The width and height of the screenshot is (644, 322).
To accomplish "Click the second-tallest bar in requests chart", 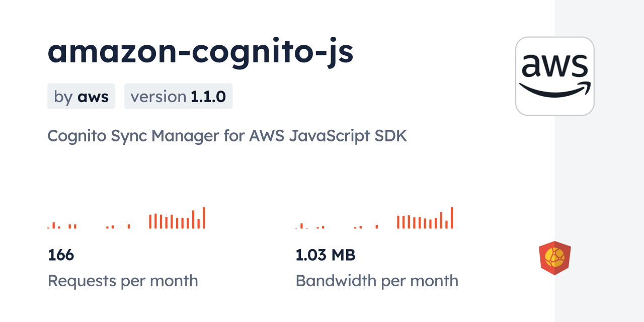I will pos(193,220).
